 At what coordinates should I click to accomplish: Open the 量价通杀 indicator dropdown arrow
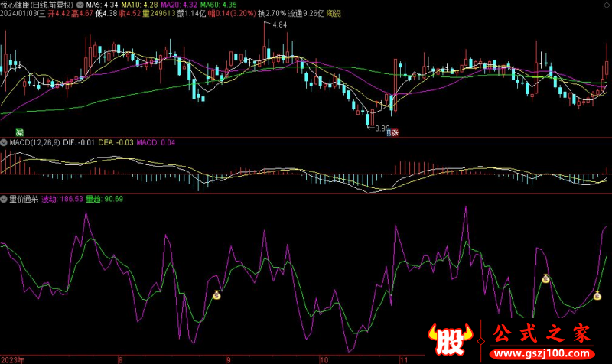point(5,199)
